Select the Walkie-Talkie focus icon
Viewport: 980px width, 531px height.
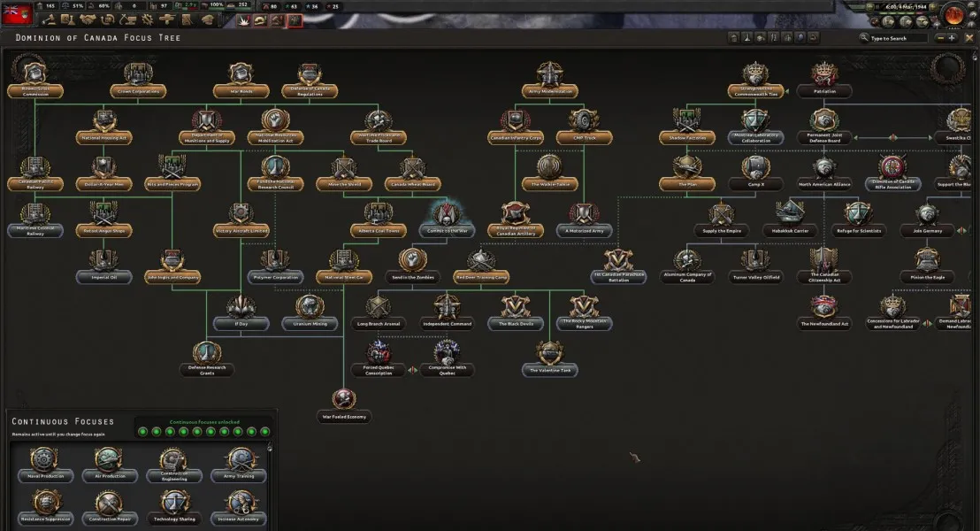coord(550,166)
